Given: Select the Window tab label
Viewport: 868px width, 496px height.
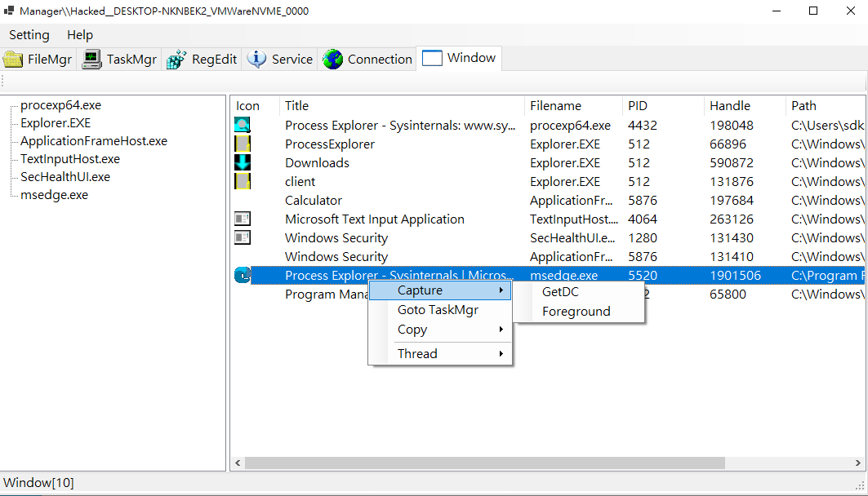Looking at the screenshot, I should coord(471,57).
